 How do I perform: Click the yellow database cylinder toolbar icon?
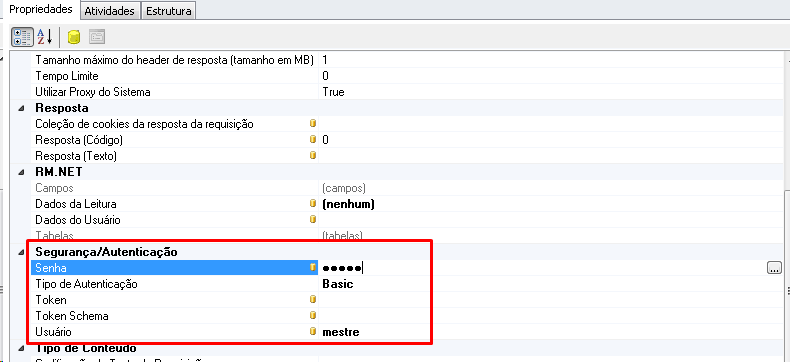click(74, 37)
